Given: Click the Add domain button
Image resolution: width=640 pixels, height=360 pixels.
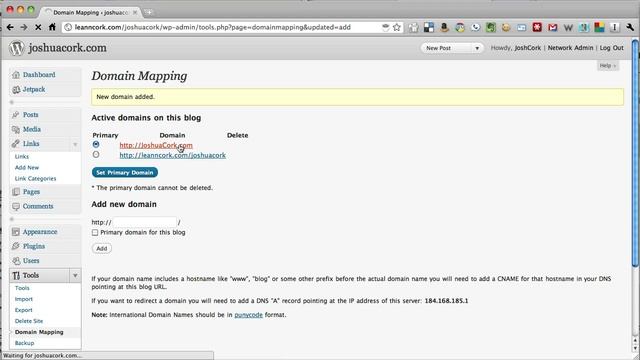Looking at the screenshot, I should click(102, 248).
